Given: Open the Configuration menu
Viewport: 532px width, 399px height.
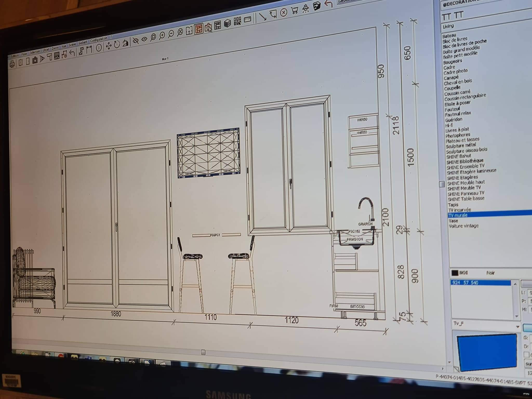Looking at the screenshot, I should pyautogui.click(x=98, y=39).
